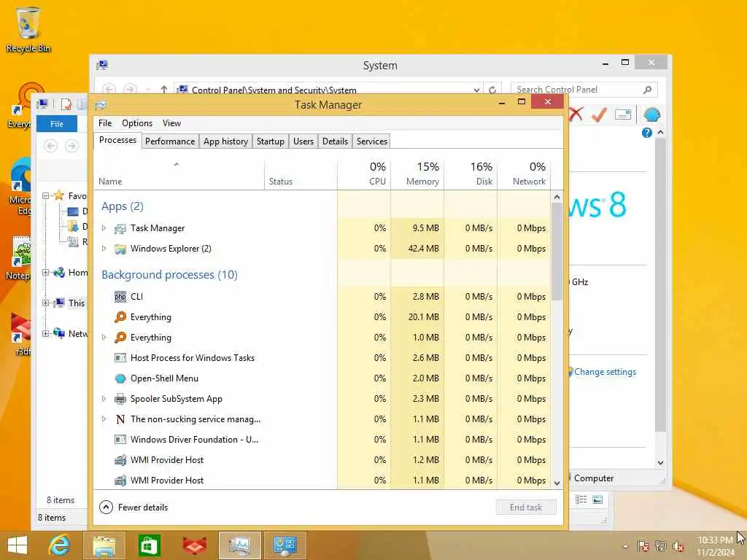
Task: Click the Open-Shell Menu shell icon
Action: pos(120,378)
